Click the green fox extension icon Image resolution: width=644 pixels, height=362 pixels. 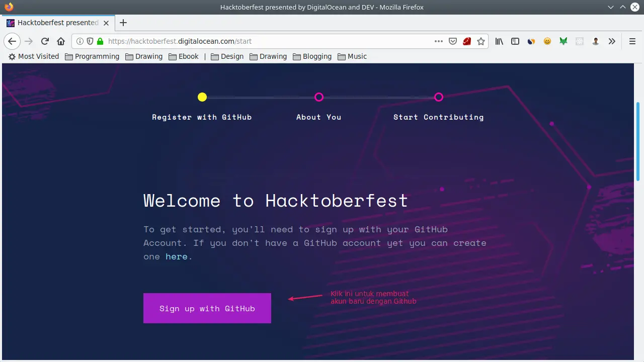563,41
